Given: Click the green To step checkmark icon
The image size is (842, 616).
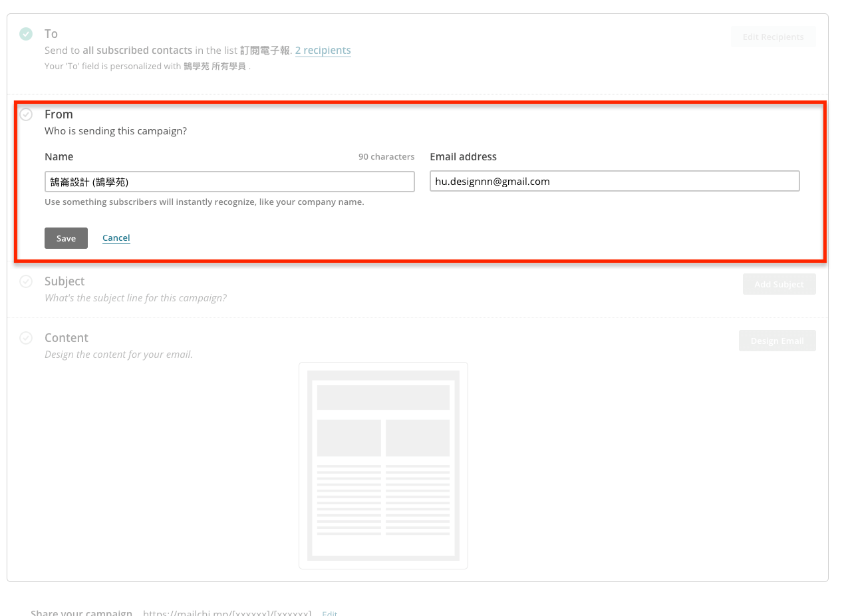Looking at the screenshot, I should tap(26, 34).
